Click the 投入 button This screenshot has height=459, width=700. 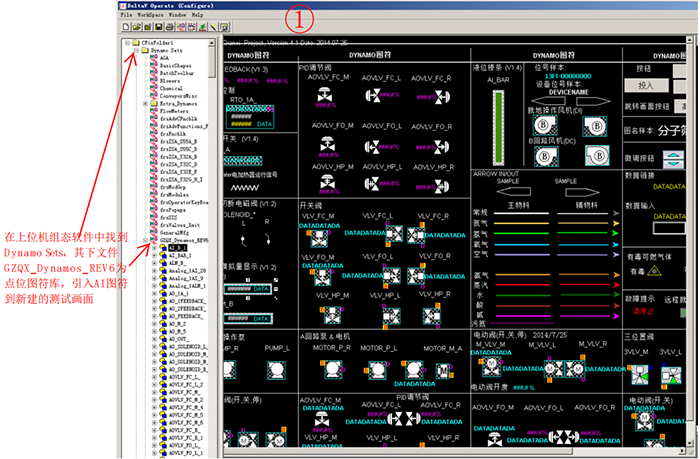[x=645, y=86]
